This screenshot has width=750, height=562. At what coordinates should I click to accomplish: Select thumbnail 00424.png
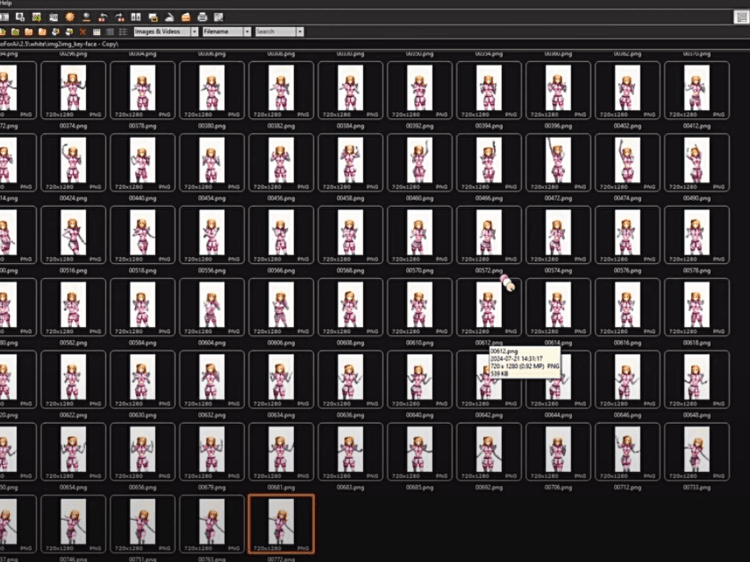pos(73,163)
